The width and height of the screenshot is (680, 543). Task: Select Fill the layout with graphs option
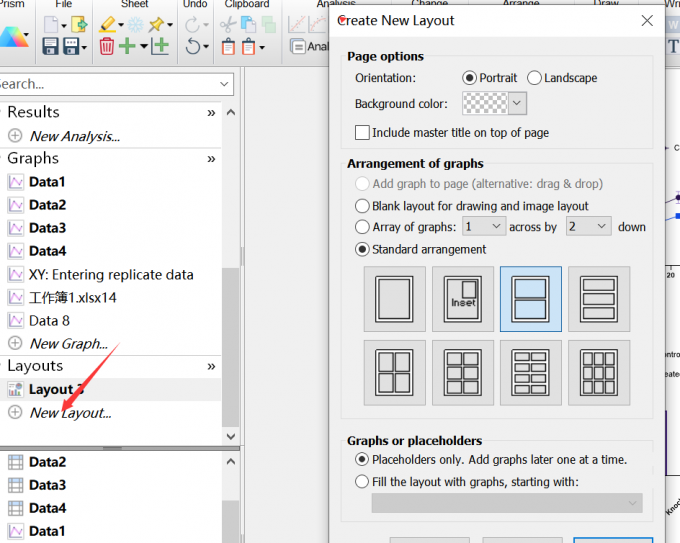click(x=362, y=482)
